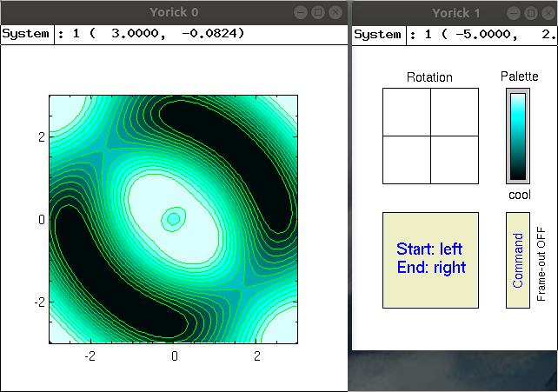The height and width of the screenshot is (392, 558).
Task: Click the coordinates readout in Yorick 1
Action: point(482,35)
